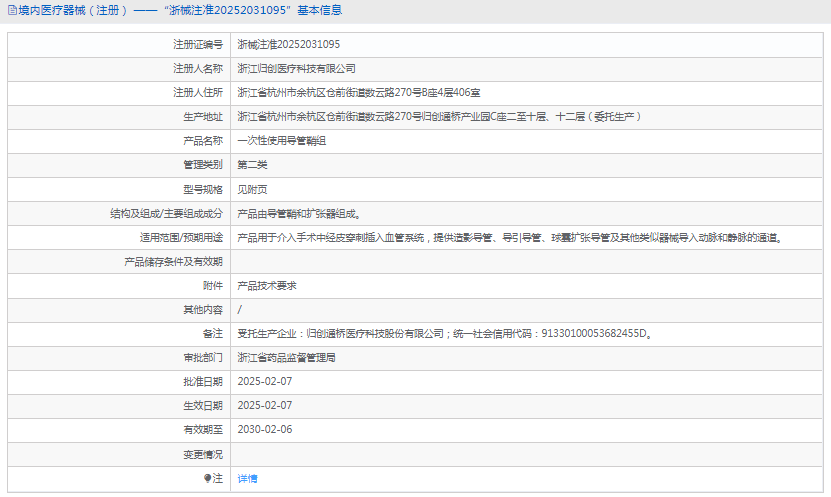This screenshot has height=497, width=831.
Task: Click the 适用范围/预期用途 label
Action: pyautogui.click(x=181, y=237)
